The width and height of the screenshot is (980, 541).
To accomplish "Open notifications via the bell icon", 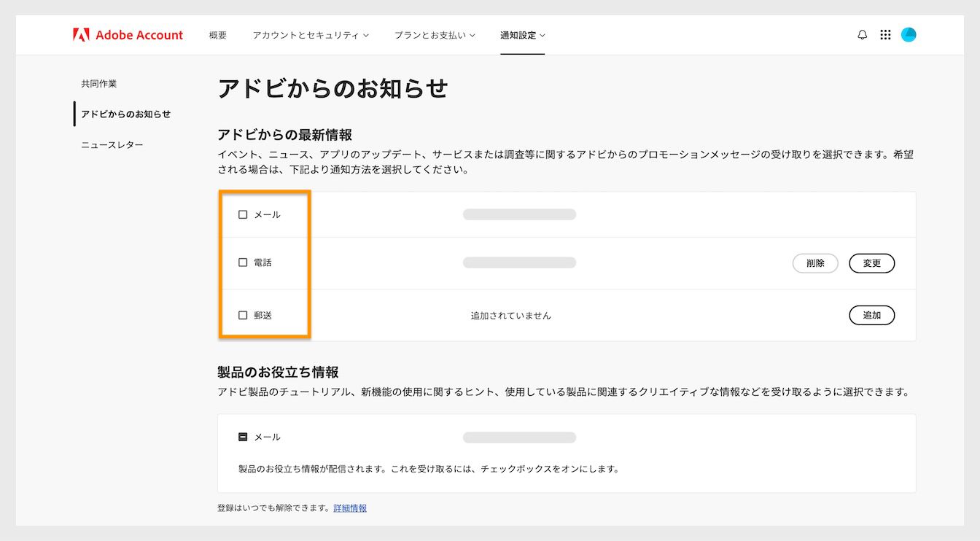I will click(x=862, y=34).
